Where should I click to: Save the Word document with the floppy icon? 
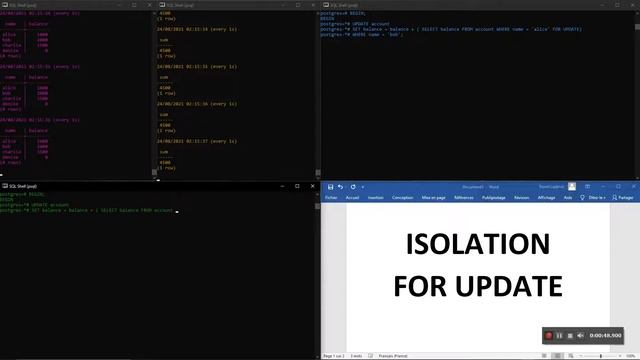331,187
